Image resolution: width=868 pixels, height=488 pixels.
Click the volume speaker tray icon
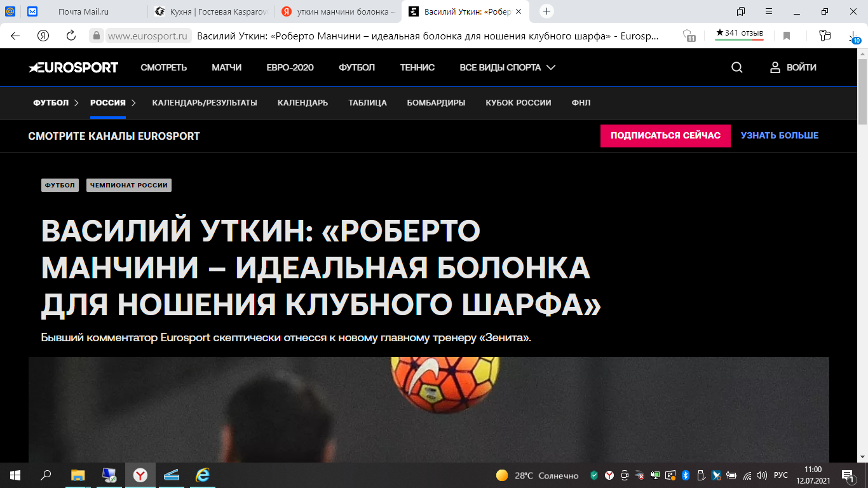pyautogui.click(x=762, y=475)
